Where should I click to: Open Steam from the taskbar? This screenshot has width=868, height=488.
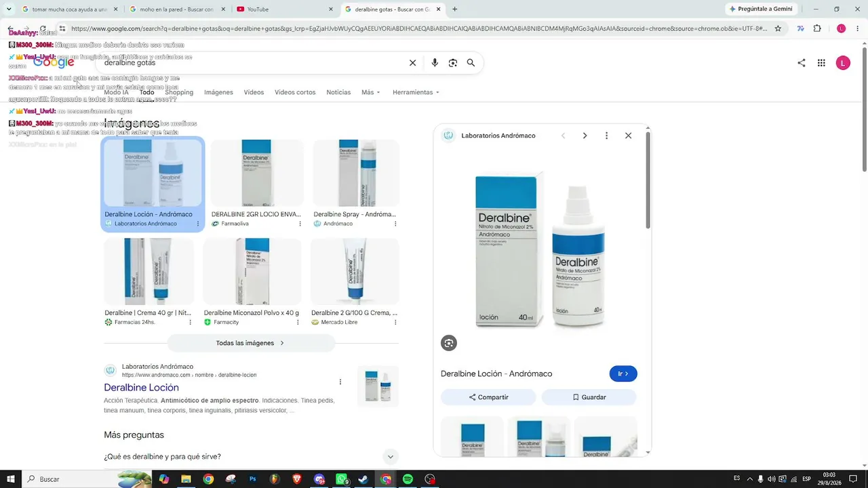pos(363,479)
